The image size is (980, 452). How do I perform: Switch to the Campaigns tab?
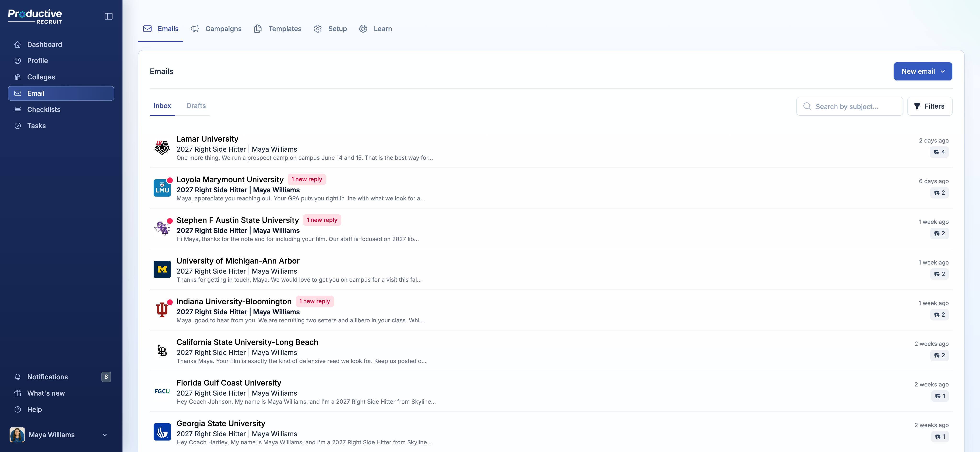tap(216, 29)
